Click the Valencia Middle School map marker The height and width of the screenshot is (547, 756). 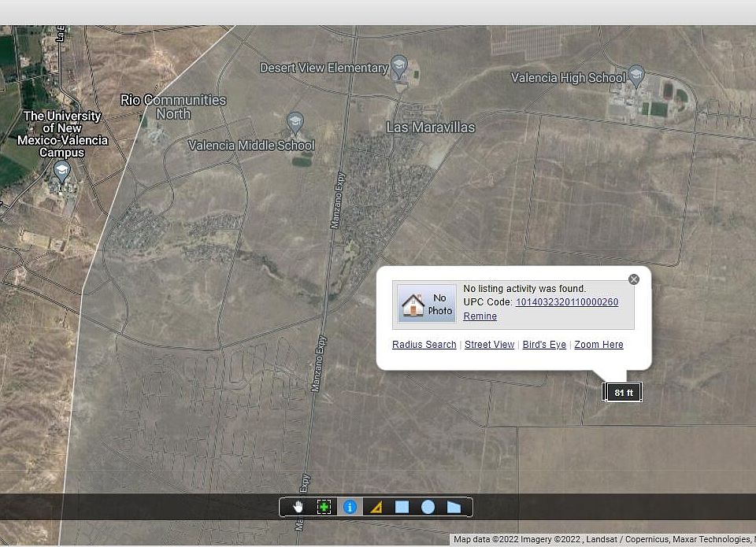coord(295,122)
